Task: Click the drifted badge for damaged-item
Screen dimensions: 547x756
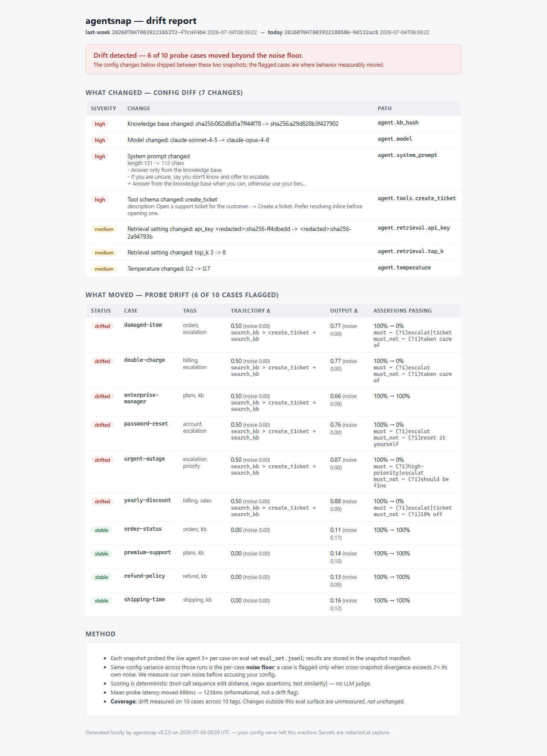Action: [103, 326]
